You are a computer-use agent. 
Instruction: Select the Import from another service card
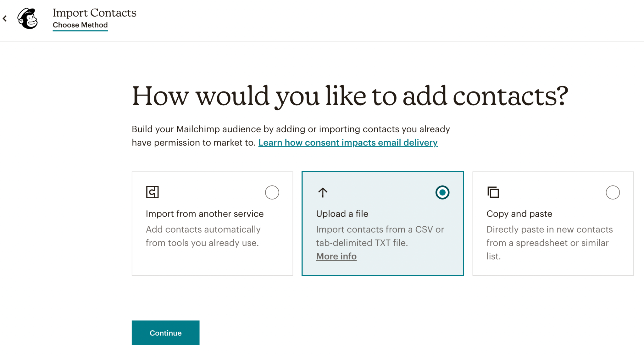tap(212, 223)
